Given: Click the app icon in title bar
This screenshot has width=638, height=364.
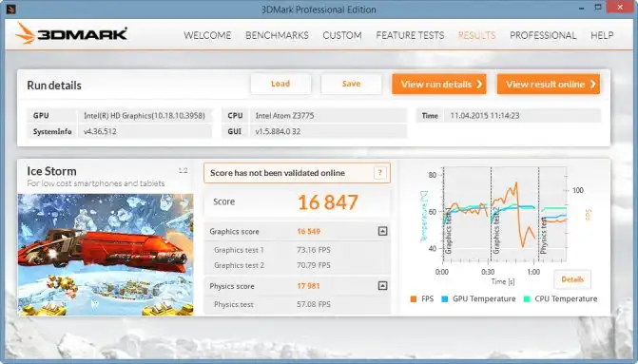Looking at the screenshot, I should coord(11,9).
